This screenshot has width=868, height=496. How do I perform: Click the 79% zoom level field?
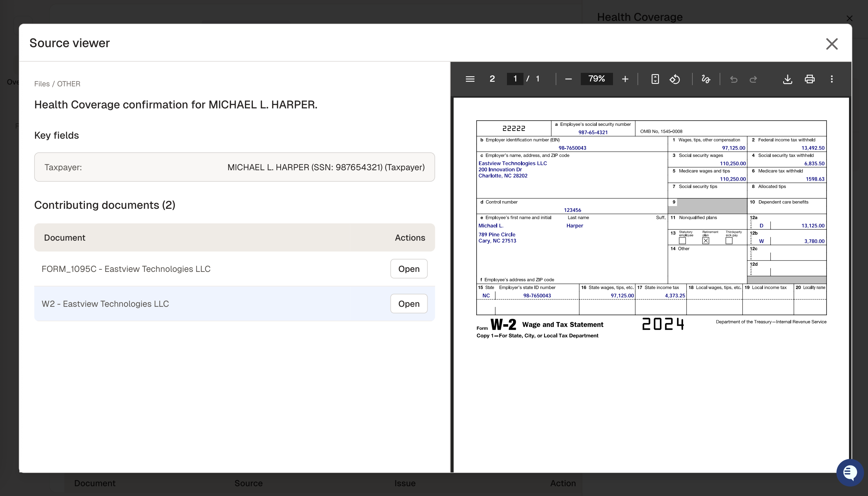click(x=596, y=79)
